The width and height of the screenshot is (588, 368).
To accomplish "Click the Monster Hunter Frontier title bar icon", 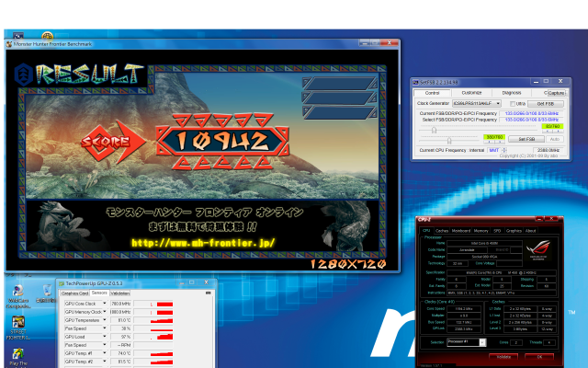I will (x=9, y=44).
